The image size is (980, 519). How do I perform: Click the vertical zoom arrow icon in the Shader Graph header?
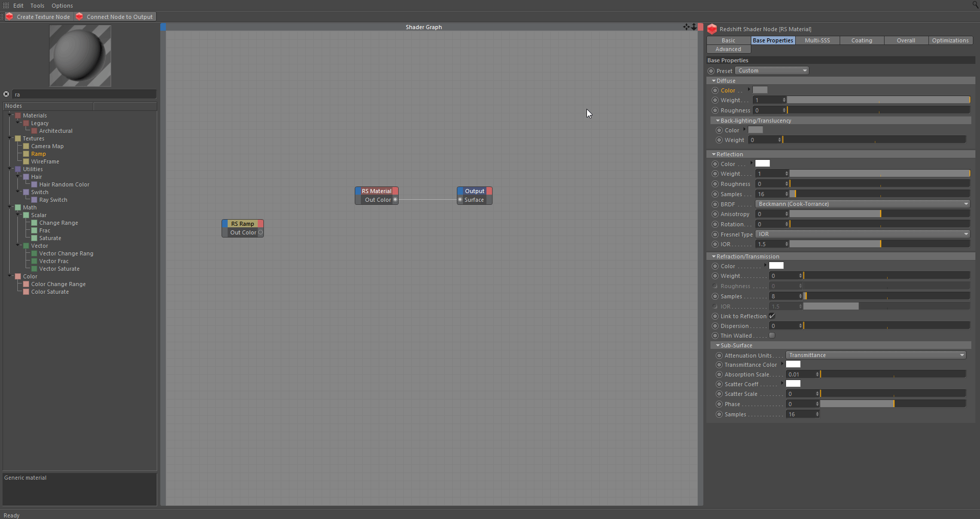point(694,27)
